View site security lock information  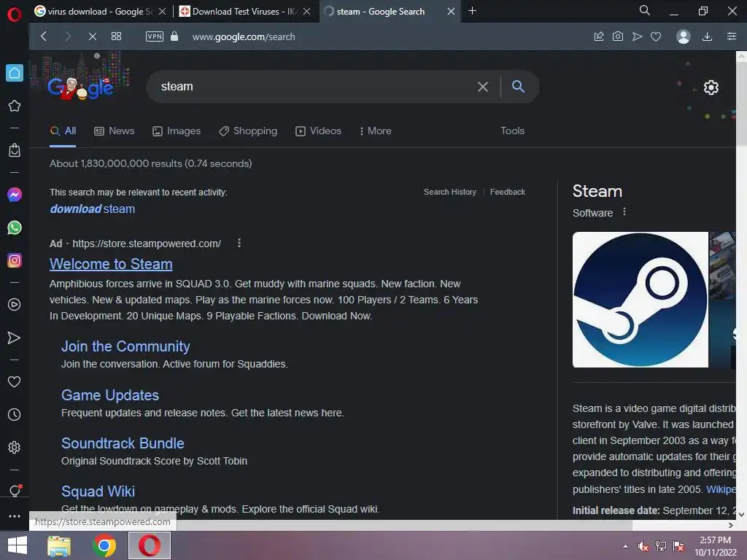[174, 36]
